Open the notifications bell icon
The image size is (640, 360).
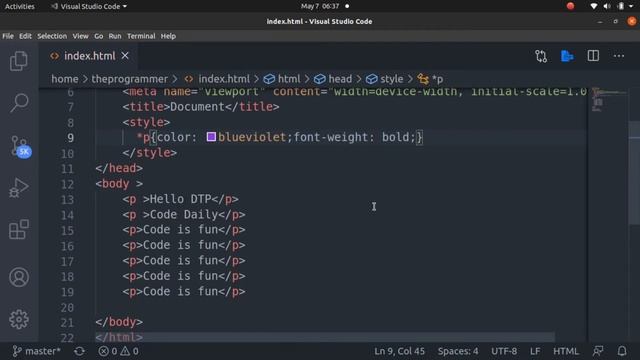tap(622, 351)
